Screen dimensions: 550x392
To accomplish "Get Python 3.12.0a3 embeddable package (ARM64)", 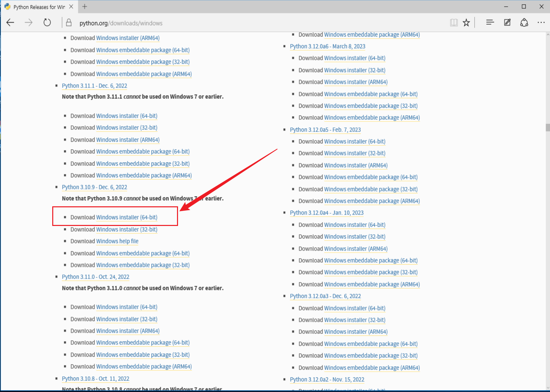I will pyautogui.click(x=372, y=368).
